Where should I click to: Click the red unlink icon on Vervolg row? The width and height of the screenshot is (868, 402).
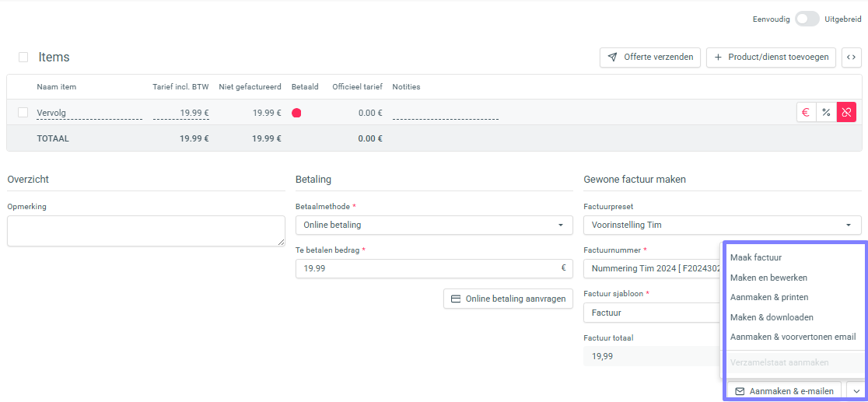pyautogui.click(x=846, y=113)
